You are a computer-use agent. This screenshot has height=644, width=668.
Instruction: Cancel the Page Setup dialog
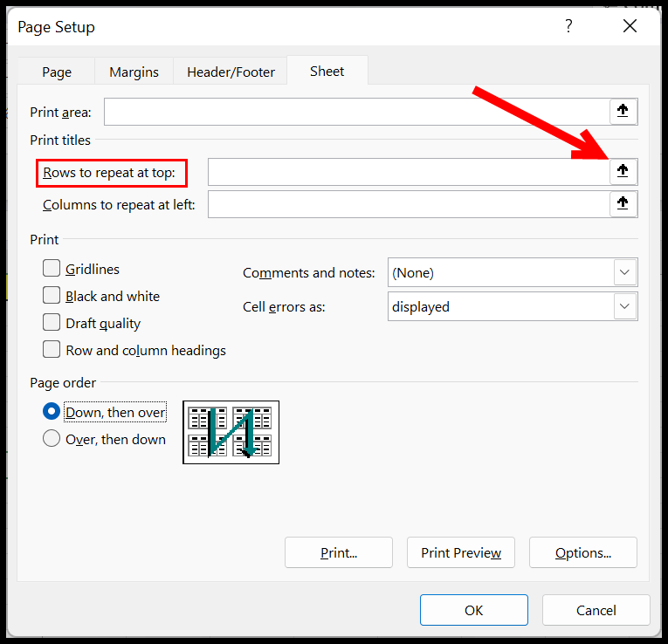click(596, 610)
